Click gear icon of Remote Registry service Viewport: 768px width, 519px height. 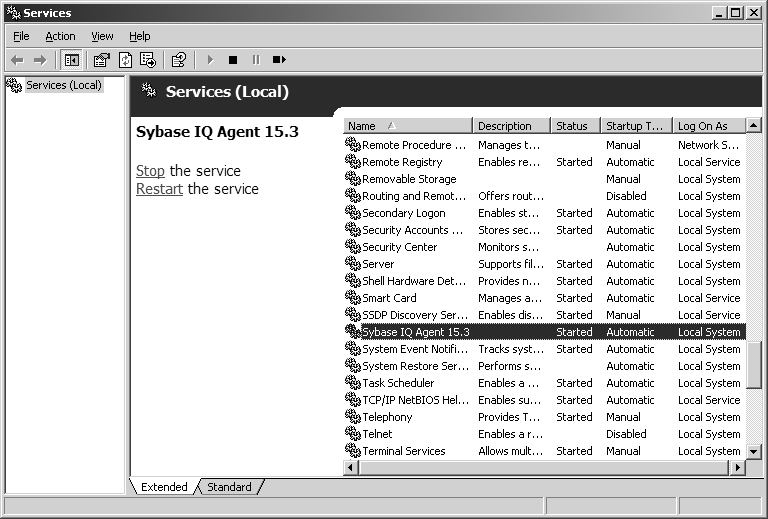pyautogui.click(x=353, y=162)
